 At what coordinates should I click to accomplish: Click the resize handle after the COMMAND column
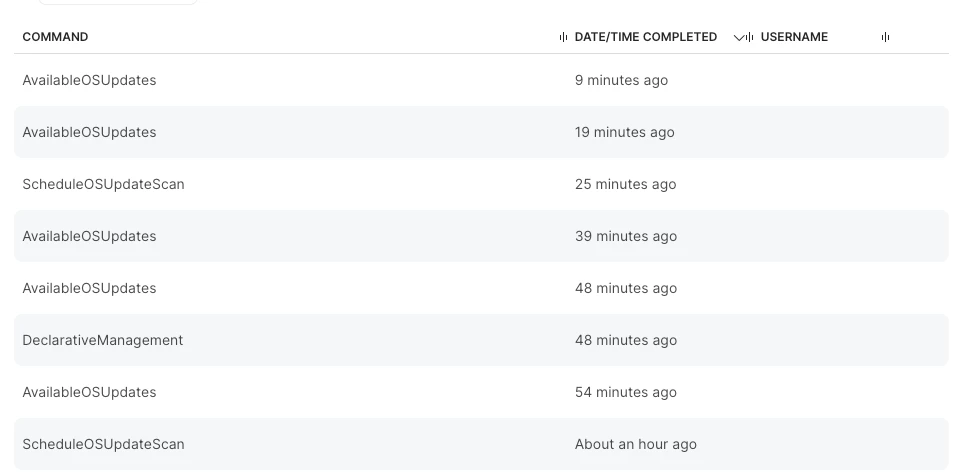tap(563, 37)
